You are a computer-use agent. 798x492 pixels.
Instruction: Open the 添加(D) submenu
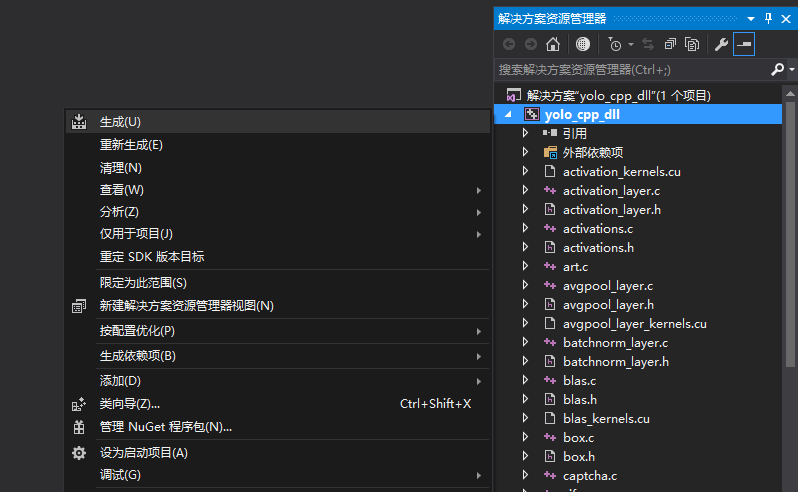[x=278, y=381]
